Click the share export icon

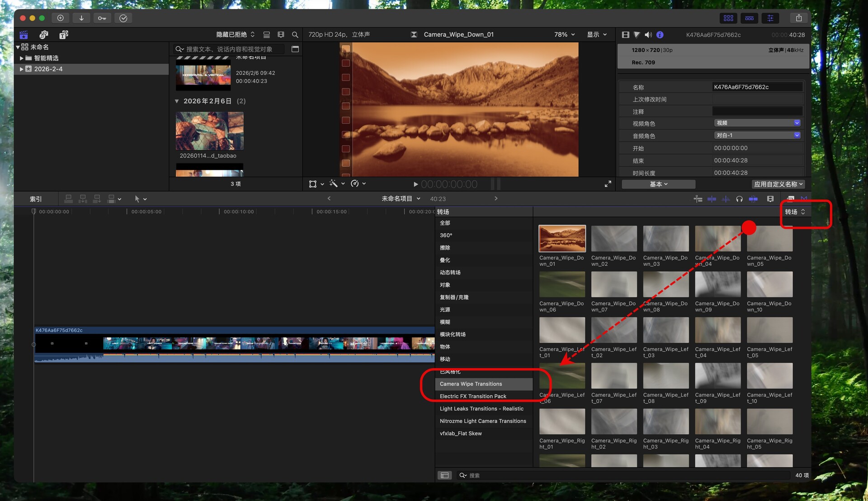click(799, 18)
